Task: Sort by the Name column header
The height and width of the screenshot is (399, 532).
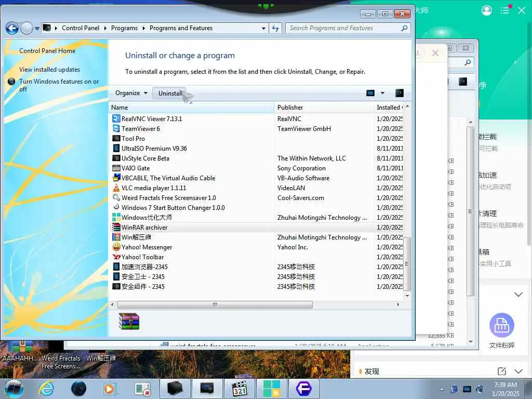Action: 191,107
